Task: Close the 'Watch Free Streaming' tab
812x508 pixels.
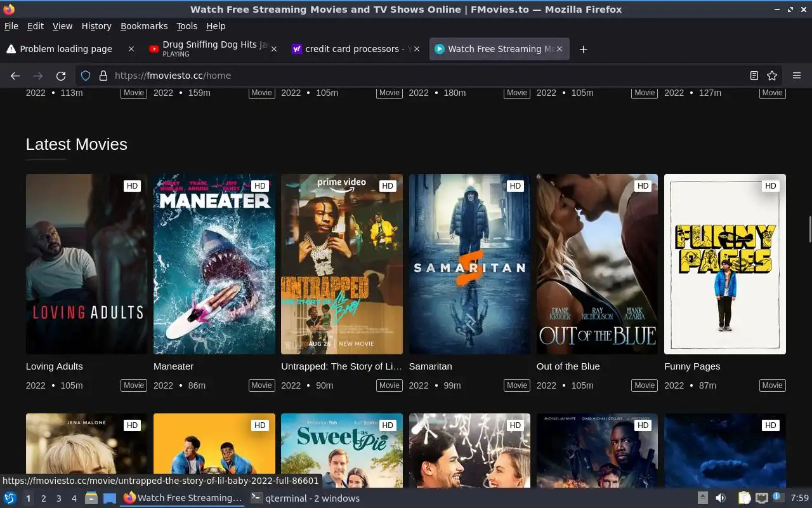Action: click(x=560, y=49)
